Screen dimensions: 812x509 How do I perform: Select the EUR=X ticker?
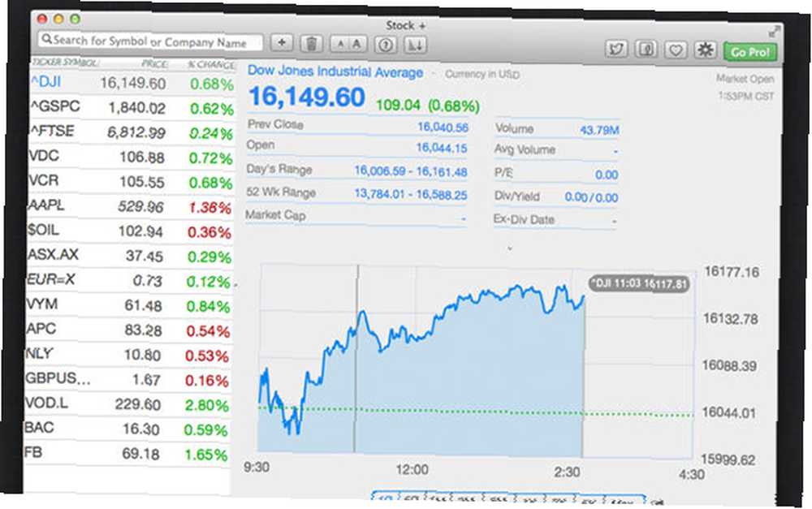pyautogui.click(x=50, y=279)
